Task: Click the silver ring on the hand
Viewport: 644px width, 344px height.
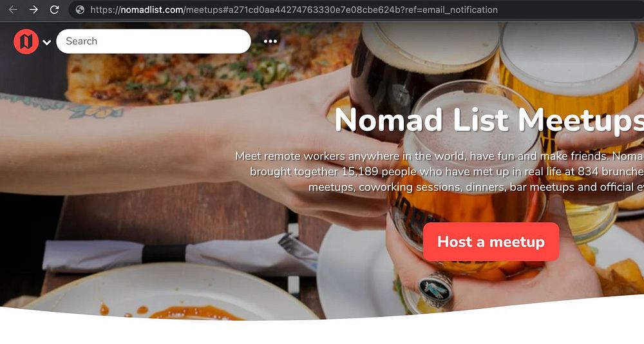Action: coord(435,290)
